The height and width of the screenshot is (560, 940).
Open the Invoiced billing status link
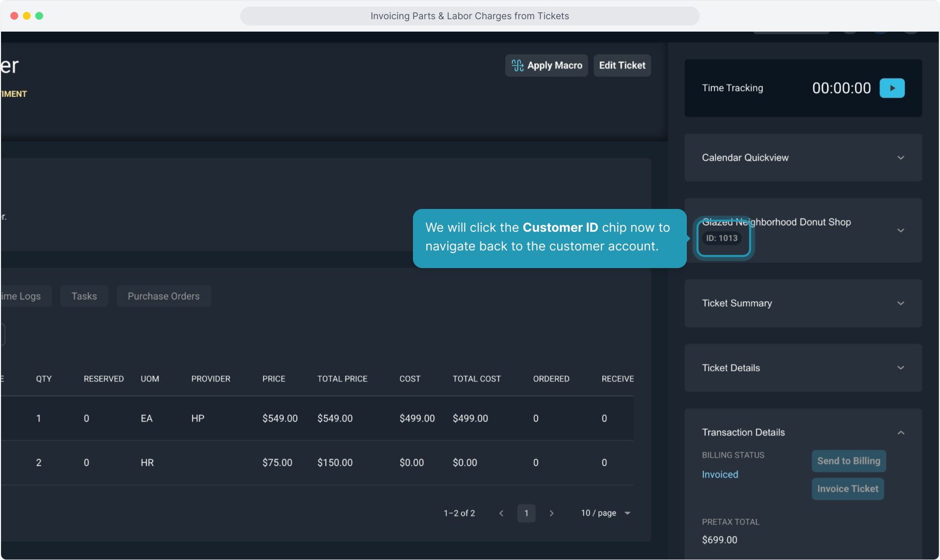coord(720,474)
